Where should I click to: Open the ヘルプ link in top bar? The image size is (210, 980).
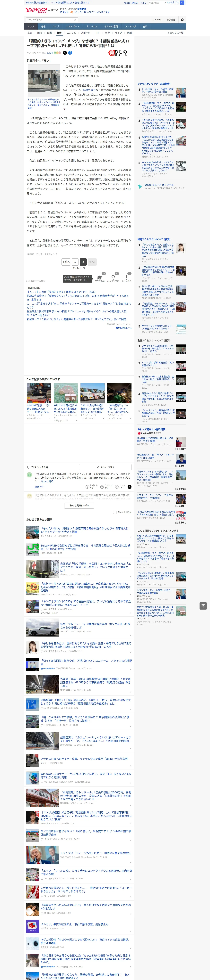143,3
